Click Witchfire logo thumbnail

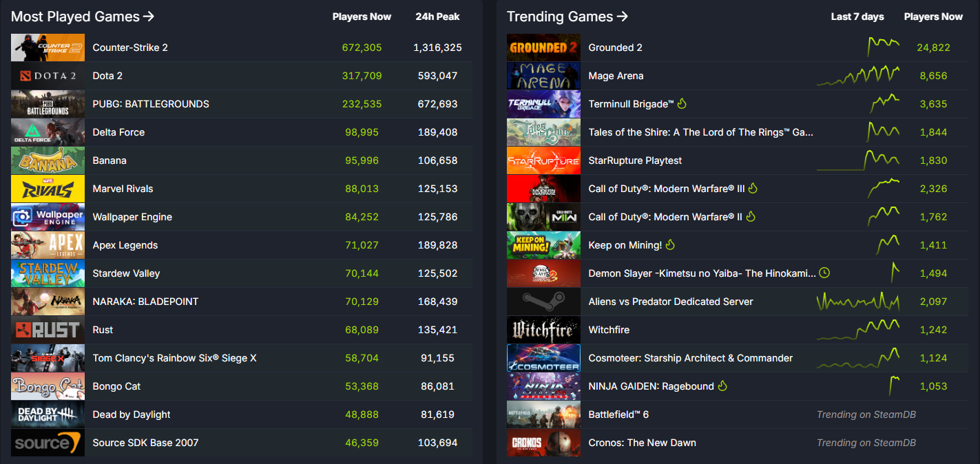(x=543, y=330)
